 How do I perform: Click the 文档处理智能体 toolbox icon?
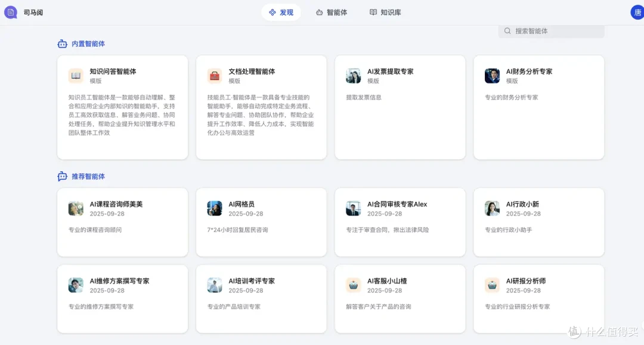point(215,76)
